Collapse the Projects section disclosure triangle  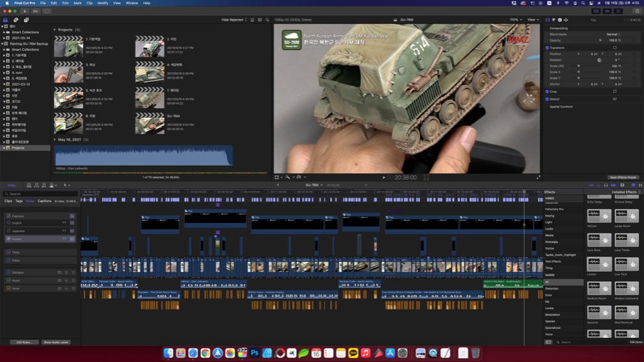(55, 30)
